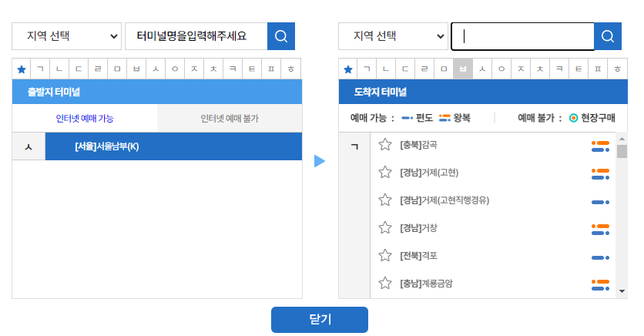Search departure terminal with magnifier button

[281, 36]
